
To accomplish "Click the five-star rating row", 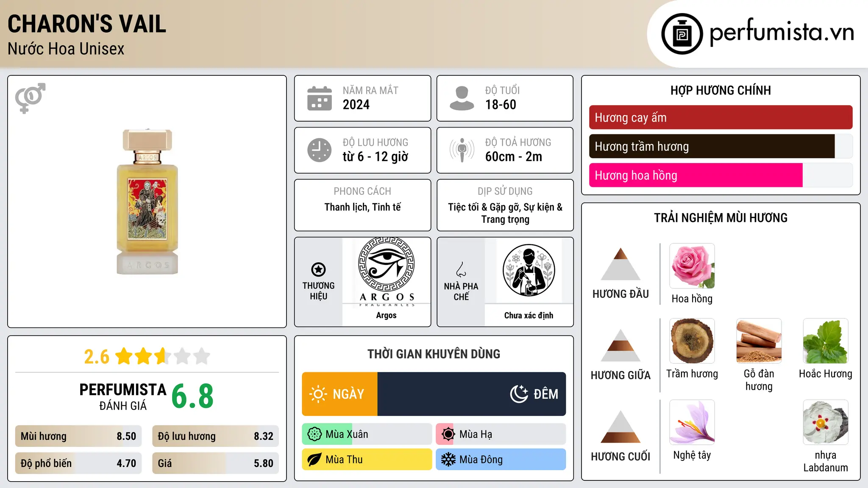I will click(163, 356).
